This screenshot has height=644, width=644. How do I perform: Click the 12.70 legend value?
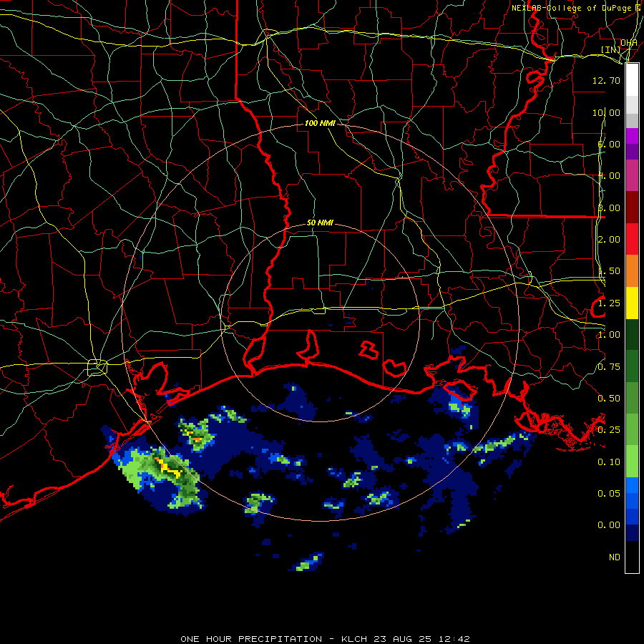606,80
